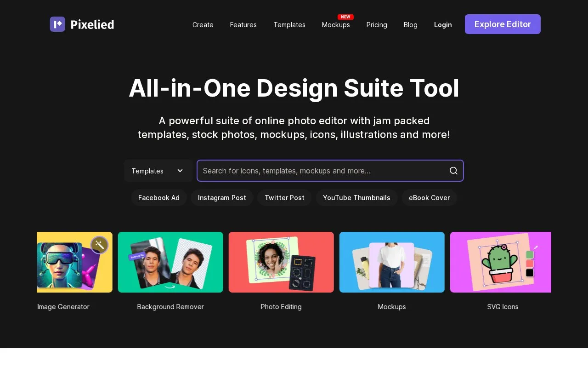This screenshot has width=588, height=368.
Task: Select the Facebook Ad chip
Action: click(159, 198)
